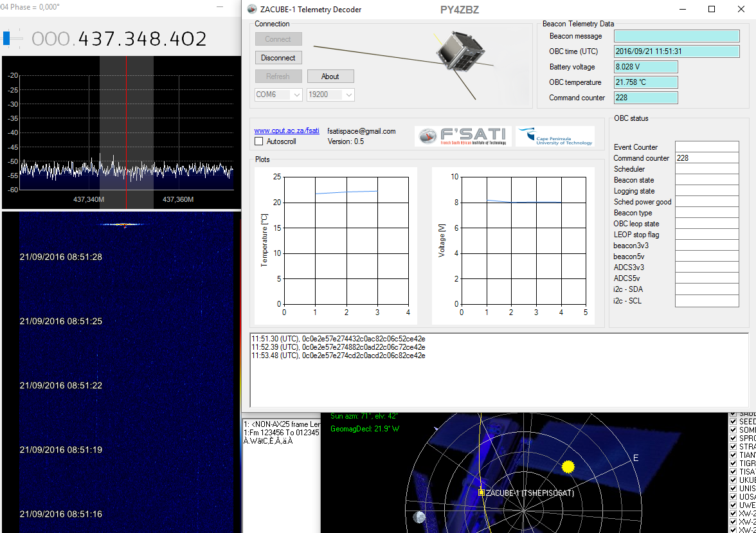Click the ZACUBE-1 Telemetry Decoder title bar icon

pos(252,9)
